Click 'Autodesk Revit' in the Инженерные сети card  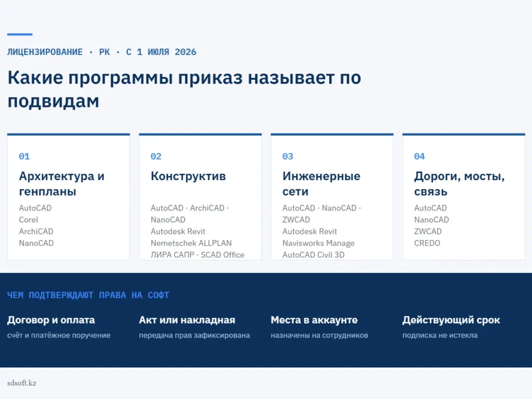coord(309,232)
